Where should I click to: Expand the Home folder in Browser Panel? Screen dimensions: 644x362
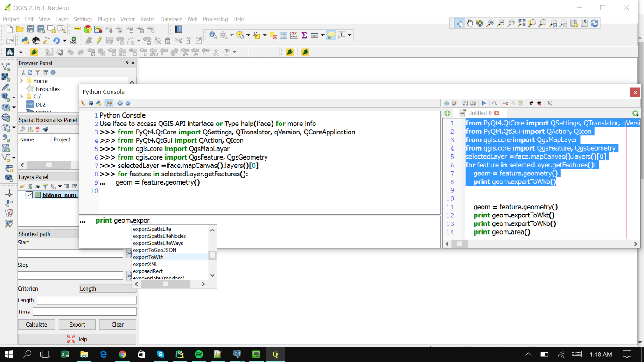pos(21,81)
